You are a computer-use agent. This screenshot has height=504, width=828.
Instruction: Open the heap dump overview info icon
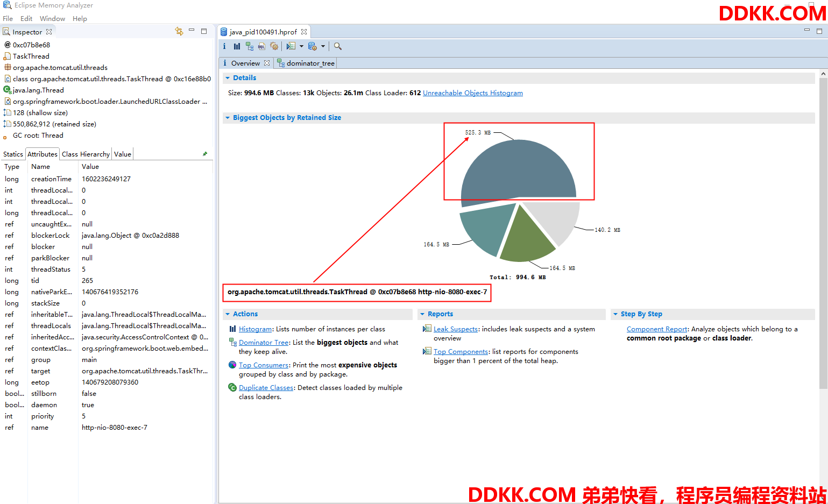pos(224,46)
